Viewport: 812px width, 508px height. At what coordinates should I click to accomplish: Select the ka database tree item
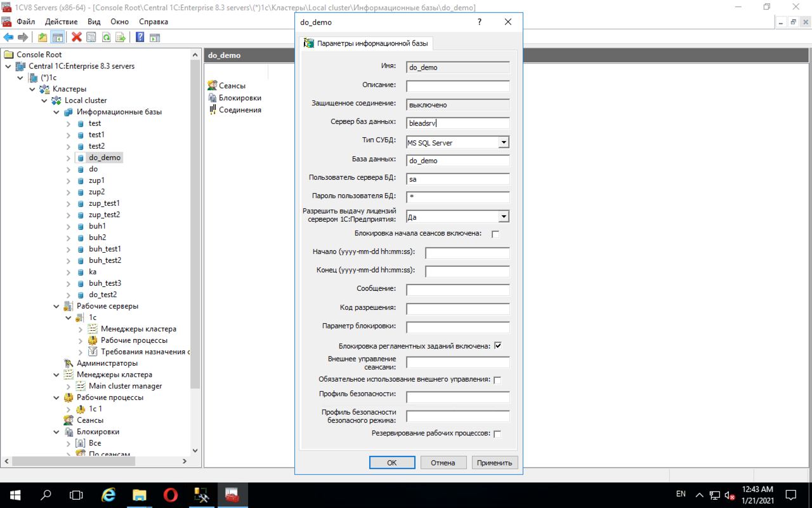(x=93, y=272)
